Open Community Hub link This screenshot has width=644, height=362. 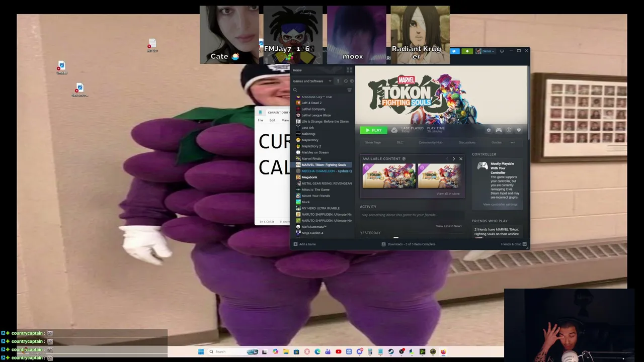430,142
